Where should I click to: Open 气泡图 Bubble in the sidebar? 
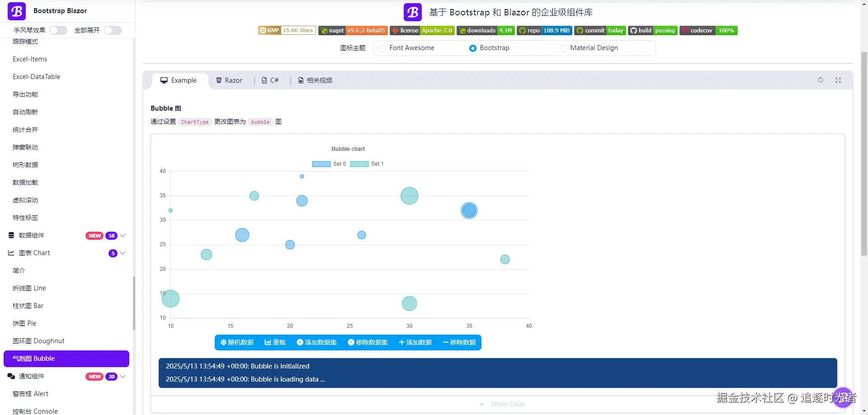(66, 359)
